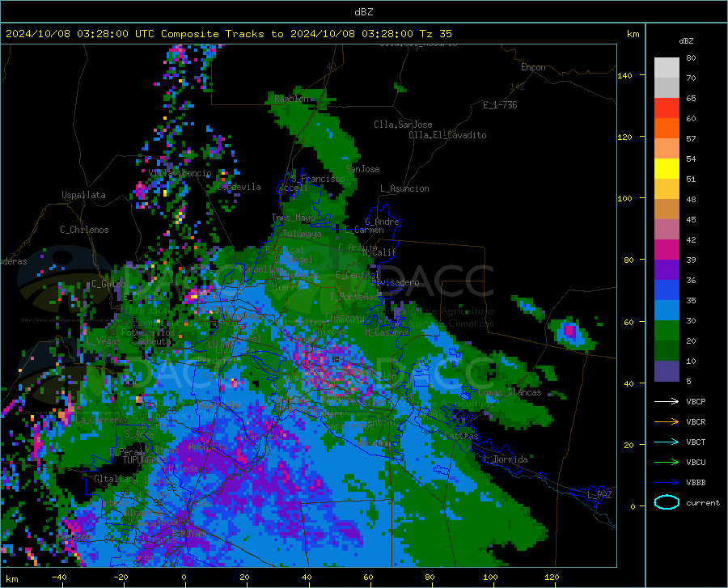This screenshot has width=728, height=588.
Task: Select the dark green 10-20 dBZ swatch
Action: 667,351
